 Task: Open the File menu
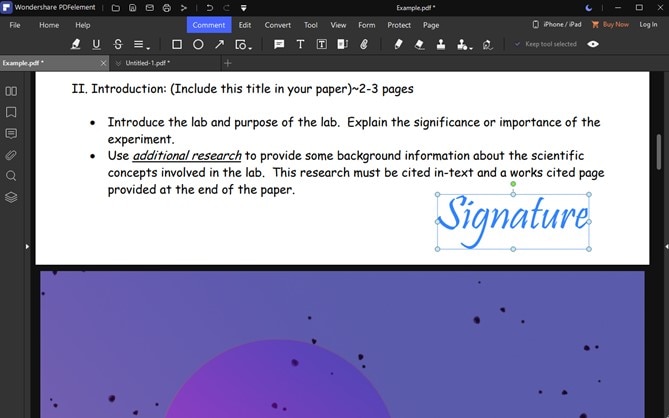pyautogui.click(x=15, y=25)
